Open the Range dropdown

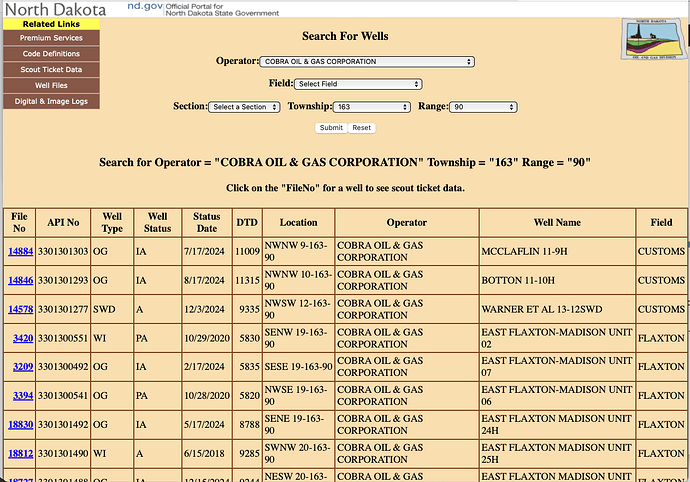tap(483, 107)
